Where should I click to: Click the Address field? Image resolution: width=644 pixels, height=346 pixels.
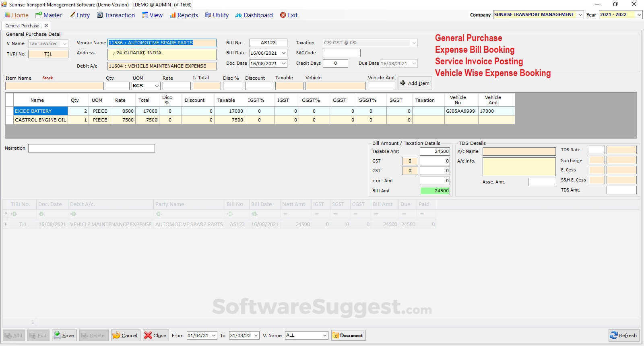pos(162,54)
